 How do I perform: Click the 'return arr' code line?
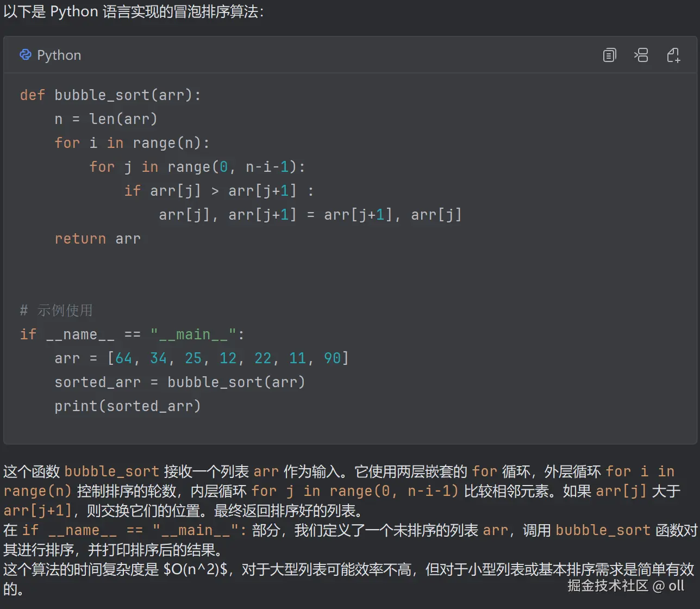coord(98,239)
